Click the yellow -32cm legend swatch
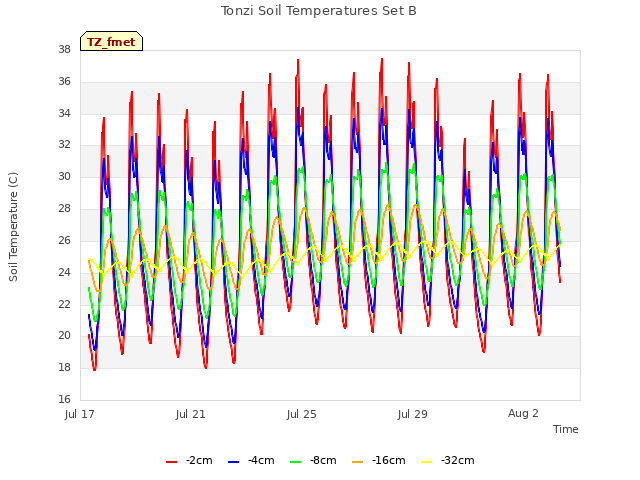The width and height of the screenshot is (640, 480). click(427, 462)
